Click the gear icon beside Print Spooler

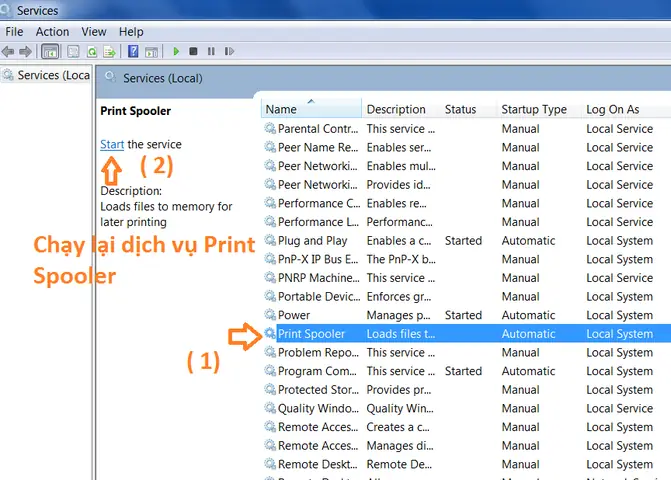tap(270, 333)
